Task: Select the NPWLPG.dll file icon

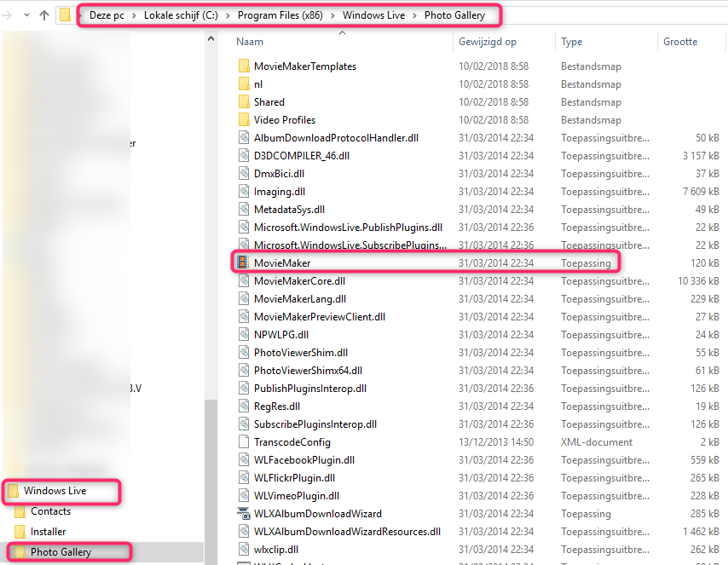Action: pos(244,335)
